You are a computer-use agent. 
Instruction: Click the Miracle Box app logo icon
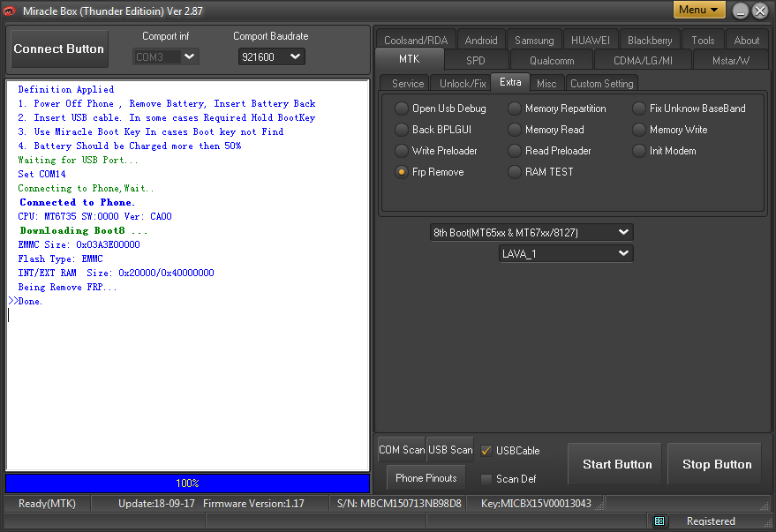pyautogui.click(x=9, y=11)
